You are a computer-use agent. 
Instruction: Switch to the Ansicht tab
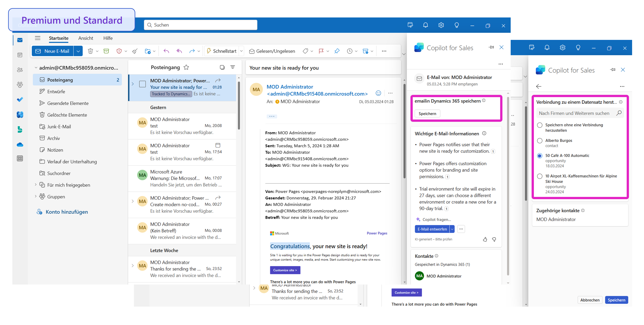(x=85, y=38)
